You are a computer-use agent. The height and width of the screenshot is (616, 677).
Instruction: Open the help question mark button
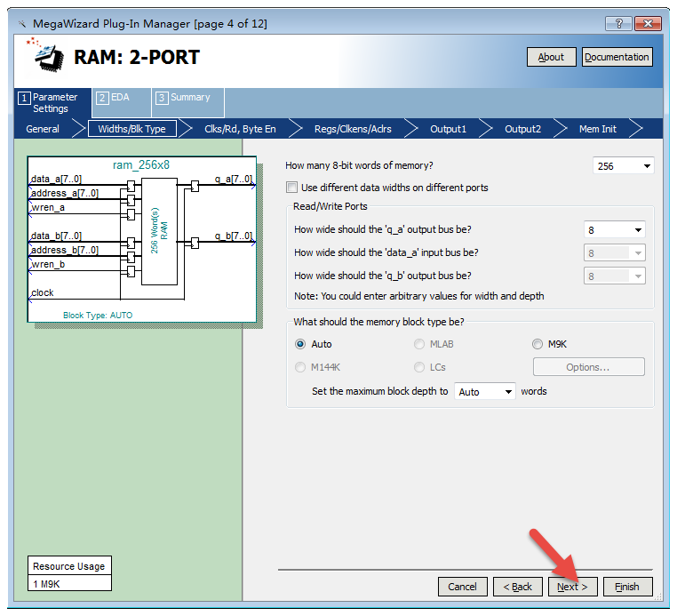pos(618,23)
